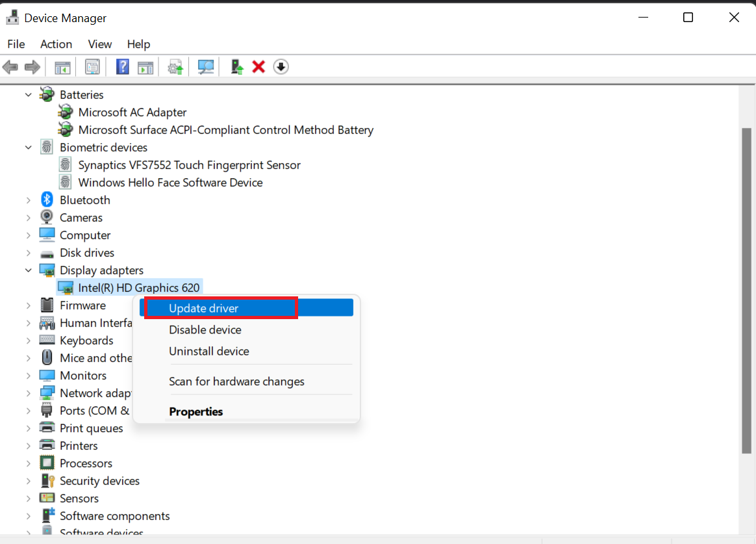The image size is (756, 544).
Task: Click the Printers category icon
Action: (x=47, y=445)
